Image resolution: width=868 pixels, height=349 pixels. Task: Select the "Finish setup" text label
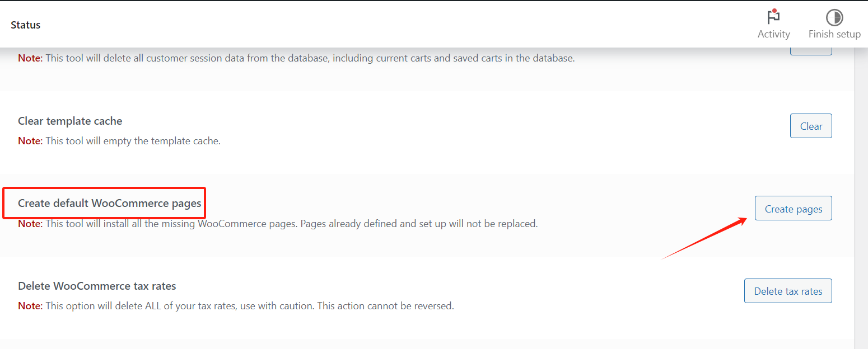834,34
